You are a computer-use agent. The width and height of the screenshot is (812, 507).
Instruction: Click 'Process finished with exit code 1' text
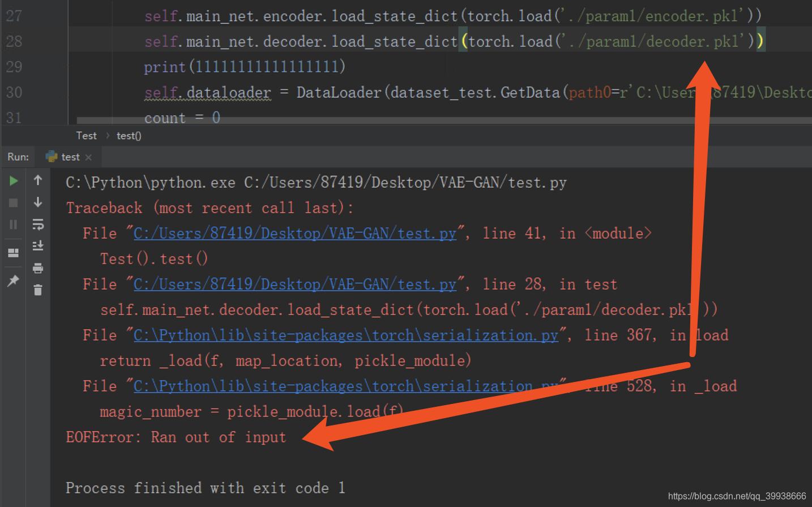(206, 488)
